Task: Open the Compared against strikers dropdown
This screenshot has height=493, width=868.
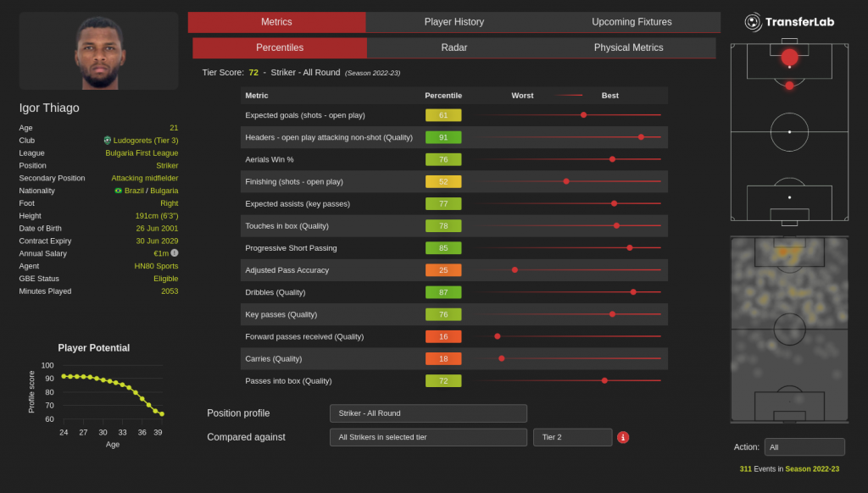Action: click(x=428, y=437)
